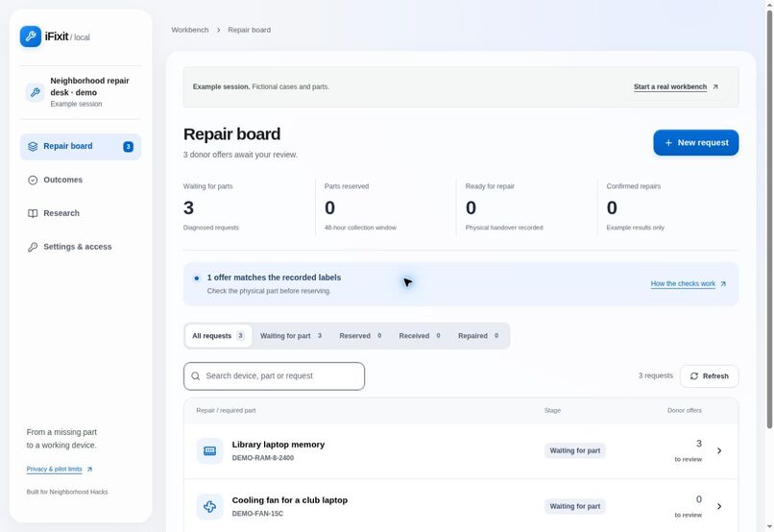The height and width of the screenshot is (532, 774).
Task: Open Settings & access in the sidebar
Action: point(81,247)
